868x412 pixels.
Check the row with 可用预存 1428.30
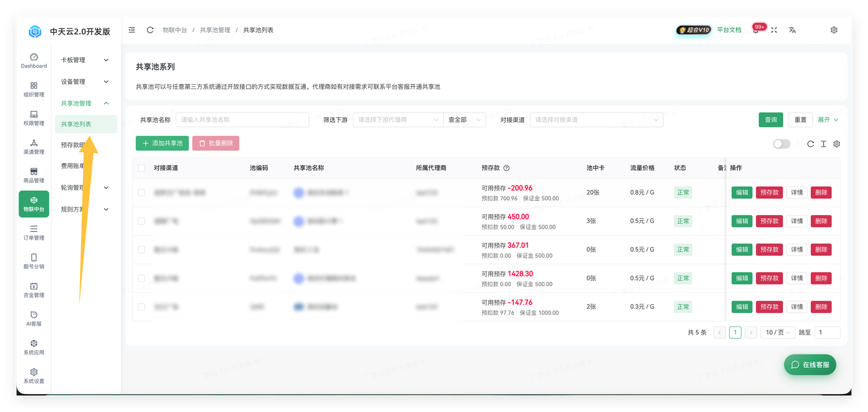141,278
